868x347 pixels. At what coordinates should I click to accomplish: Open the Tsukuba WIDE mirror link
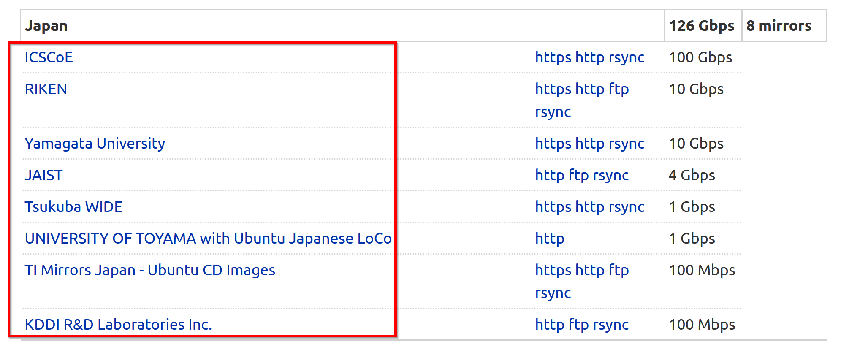coord(73,207)
